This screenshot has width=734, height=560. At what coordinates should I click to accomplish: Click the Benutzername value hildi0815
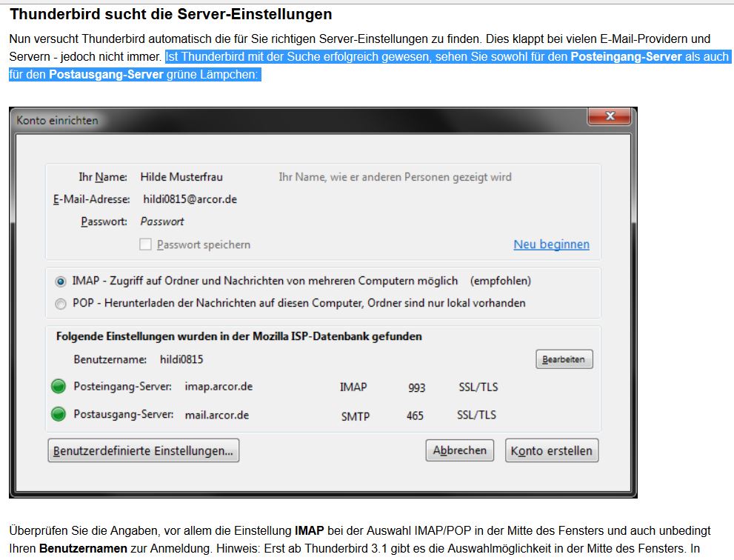(181, 359)
